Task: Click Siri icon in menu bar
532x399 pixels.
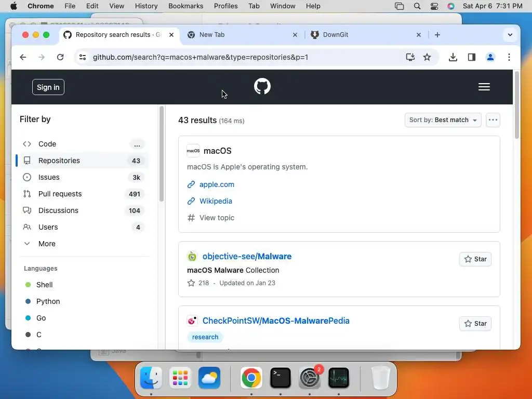Action: (450, 6)
